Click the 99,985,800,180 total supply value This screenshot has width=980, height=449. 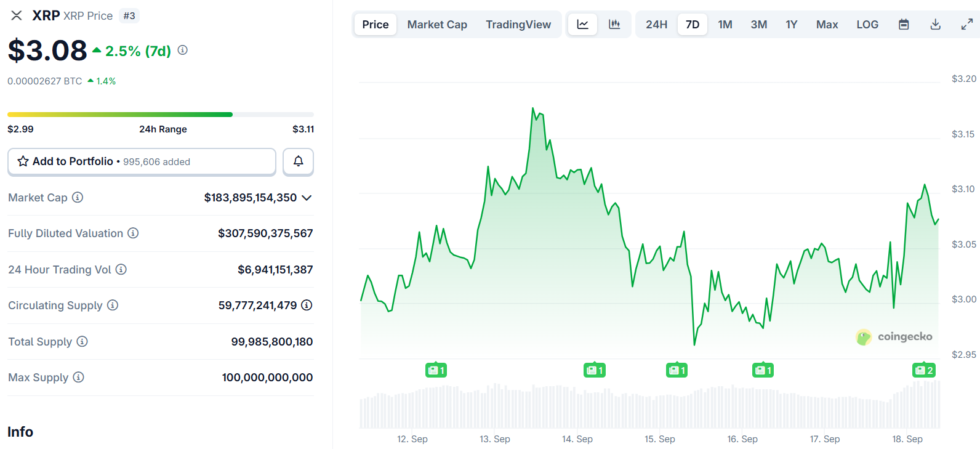272,342
